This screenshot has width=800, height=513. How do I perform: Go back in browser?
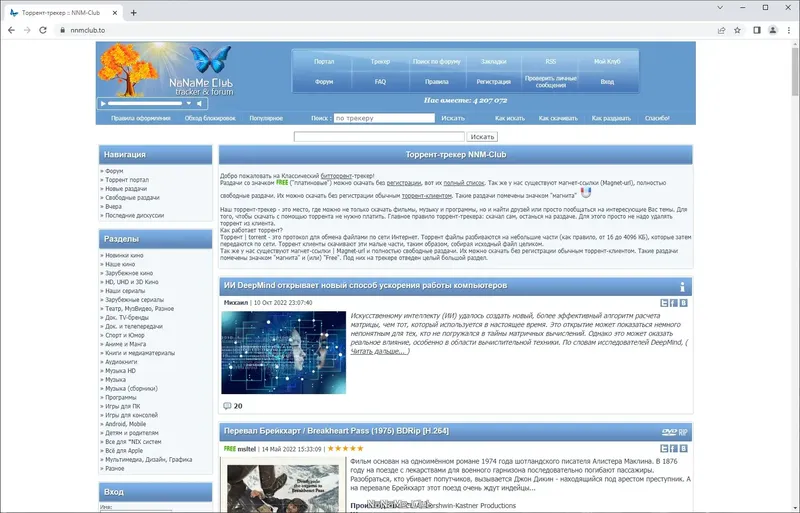(11, 30)
